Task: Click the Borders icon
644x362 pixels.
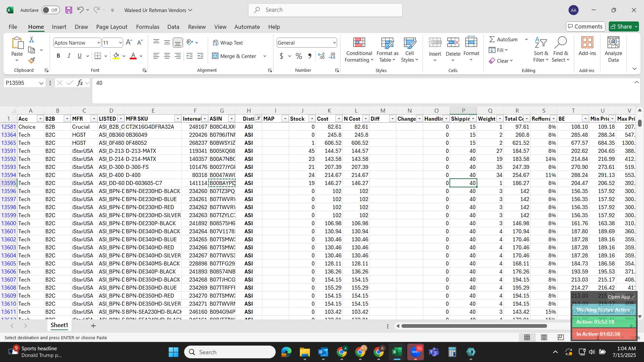Action: (x=98, y=56)
